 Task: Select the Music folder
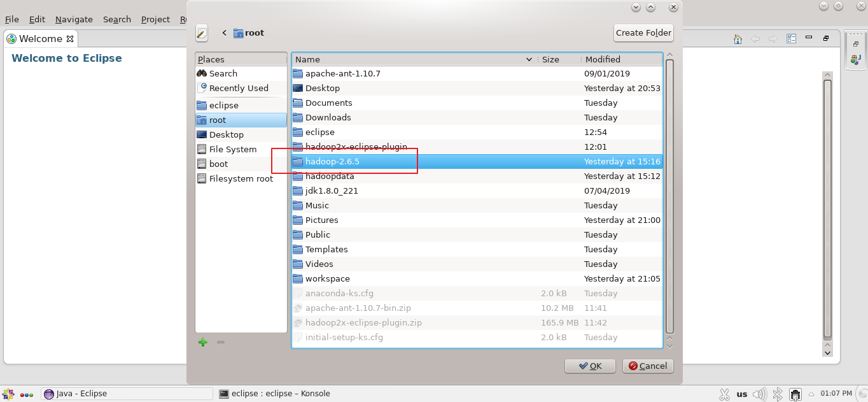point(477,205)
